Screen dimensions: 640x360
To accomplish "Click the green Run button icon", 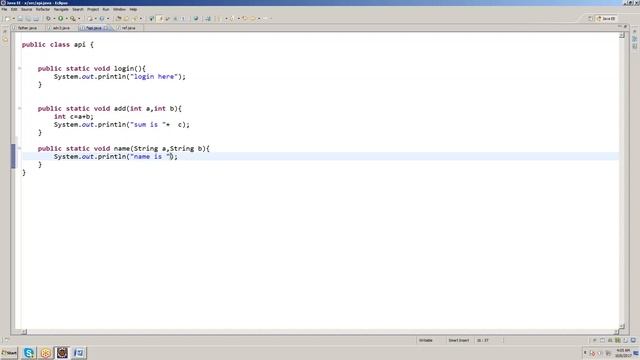I will pyautogui.click(x=60, y=18).
